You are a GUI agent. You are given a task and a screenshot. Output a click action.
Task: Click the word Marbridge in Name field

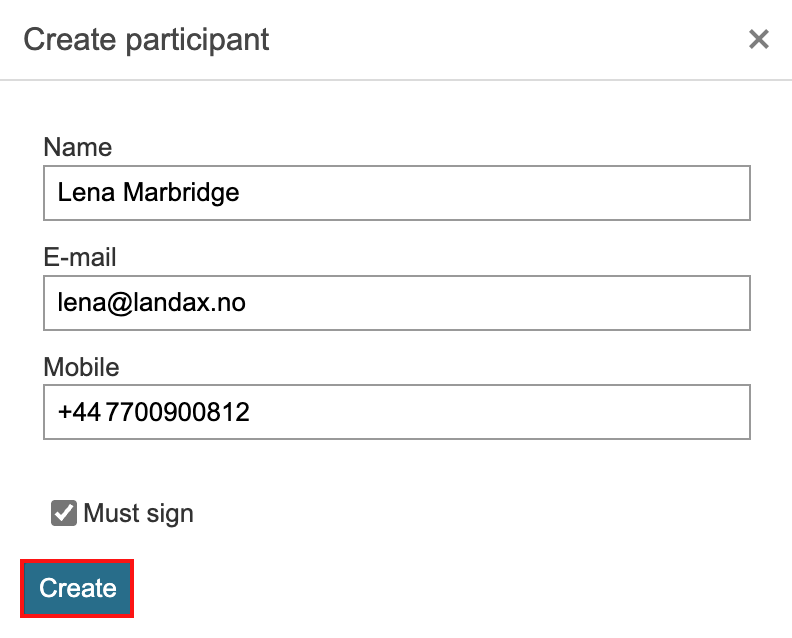coord(181,192)
